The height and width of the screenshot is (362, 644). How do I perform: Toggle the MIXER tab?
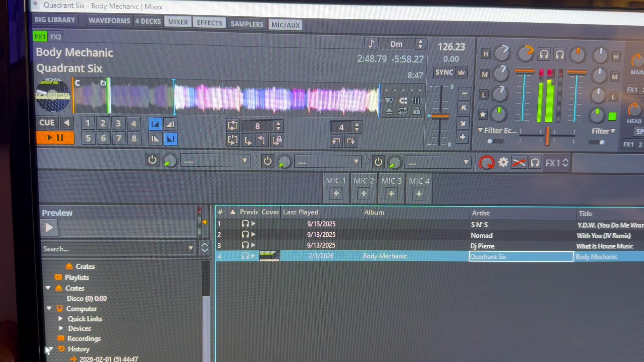click(178, 22)
